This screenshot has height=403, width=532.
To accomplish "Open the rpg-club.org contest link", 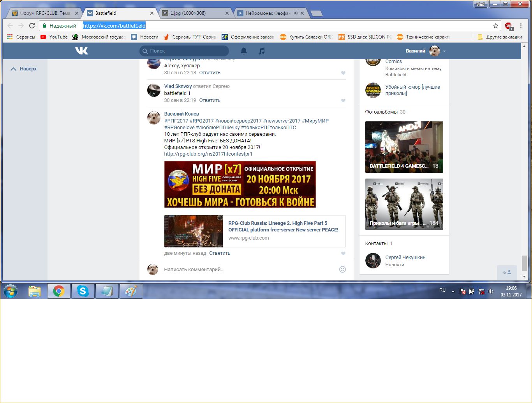I will click(x=208, y=154).
